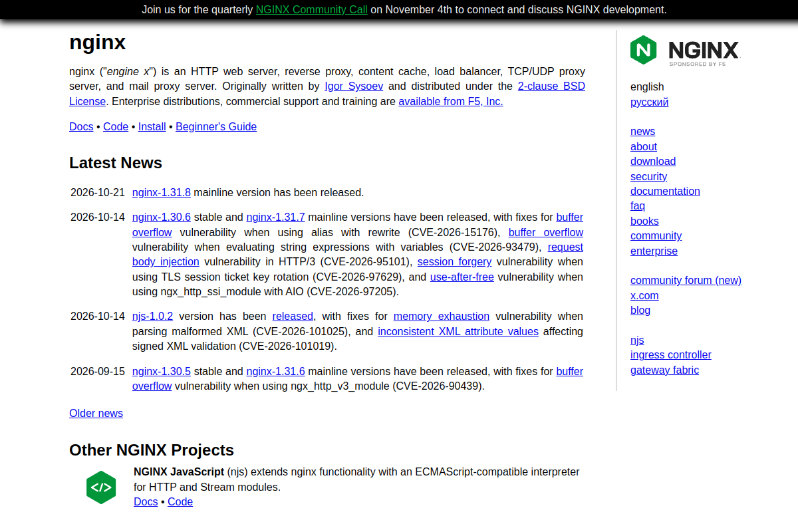798x532 pixels.
Task: Open nginx-1.31.7 mainline release link
Action: point(275,217)
